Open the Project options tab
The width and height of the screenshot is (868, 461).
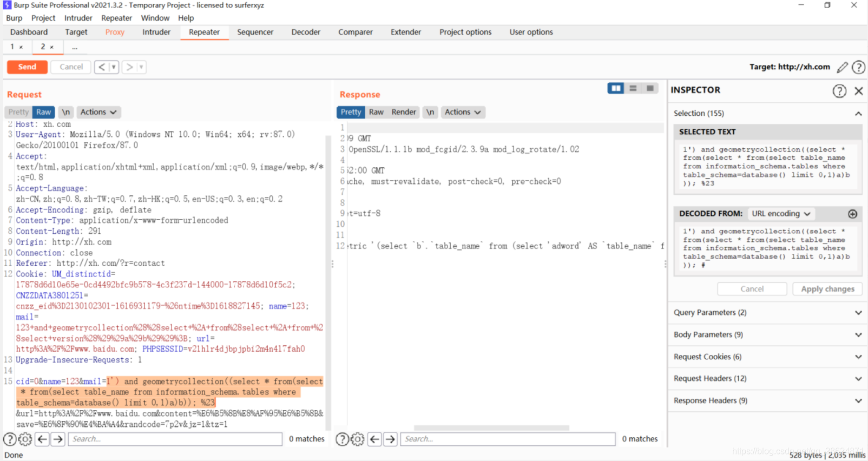[x=465, y=32]
